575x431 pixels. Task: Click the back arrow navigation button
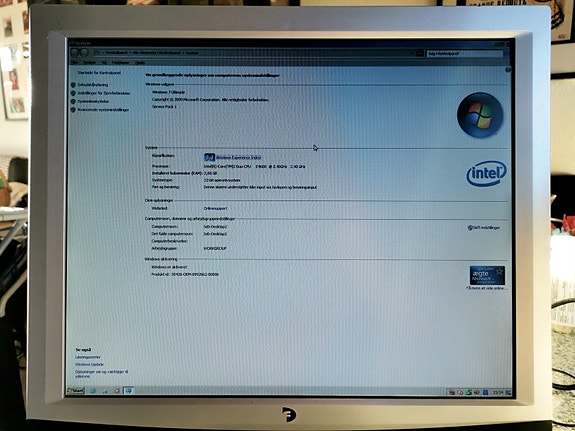[x=74, y=52]
